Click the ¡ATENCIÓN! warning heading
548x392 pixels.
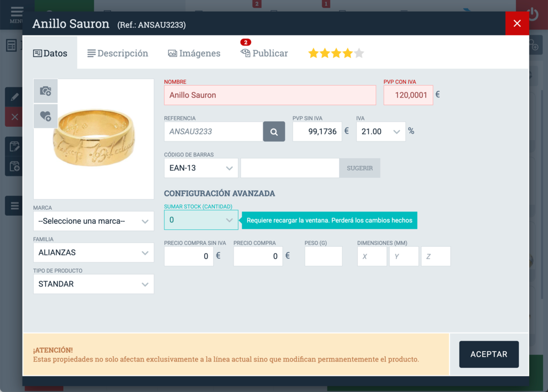(53, 350)
